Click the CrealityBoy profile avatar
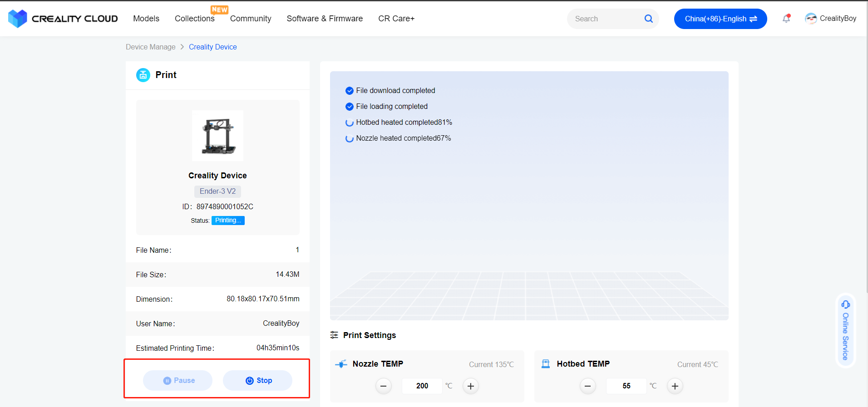 pyautogui.click(x=810, y=19)
